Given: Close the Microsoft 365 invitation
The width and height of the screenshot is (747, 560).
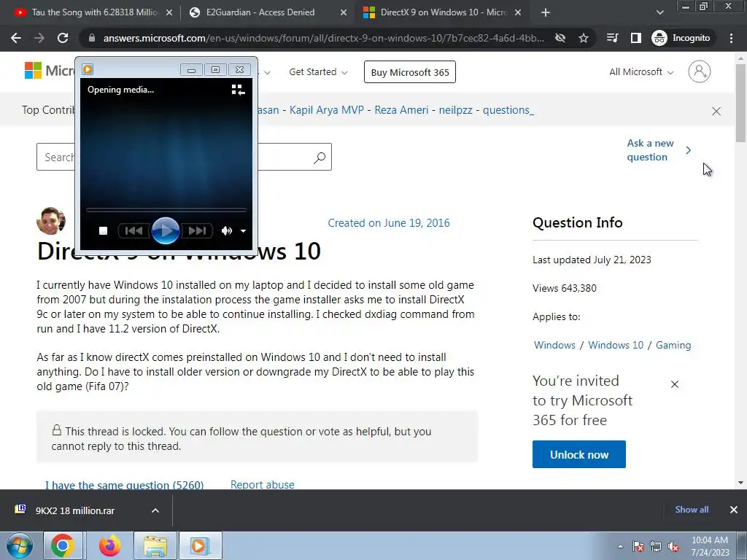Looking at the screenshot, I should coord(675,384).
